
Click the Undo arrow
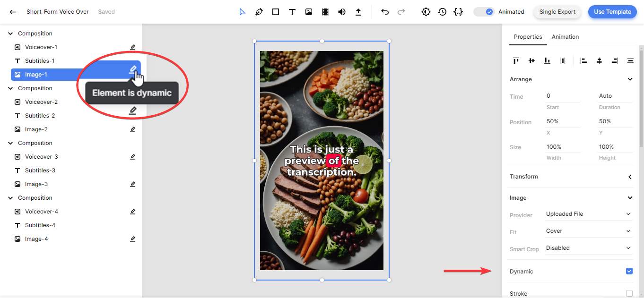click(x=385, y=12)
